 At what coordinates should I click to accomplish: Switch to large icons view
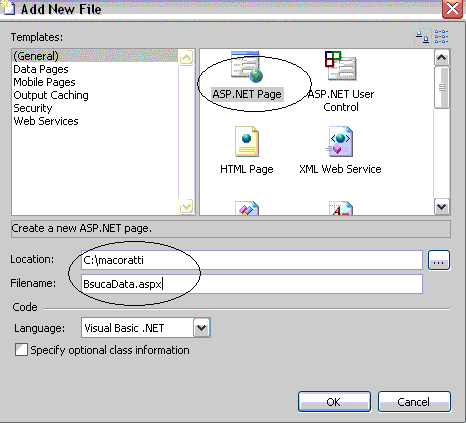(x=422, y=37)
